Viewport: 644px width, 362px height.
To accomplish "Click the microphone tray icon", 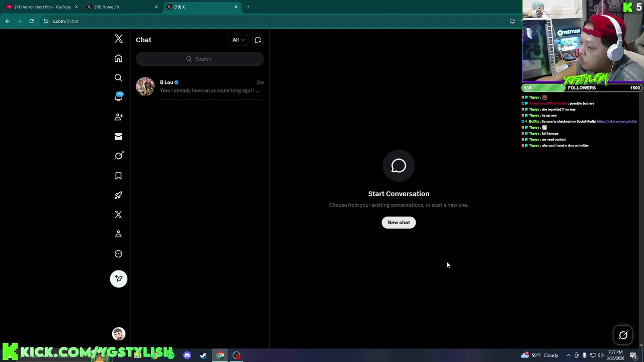I will pyautogui.click(x=584, y=355).
